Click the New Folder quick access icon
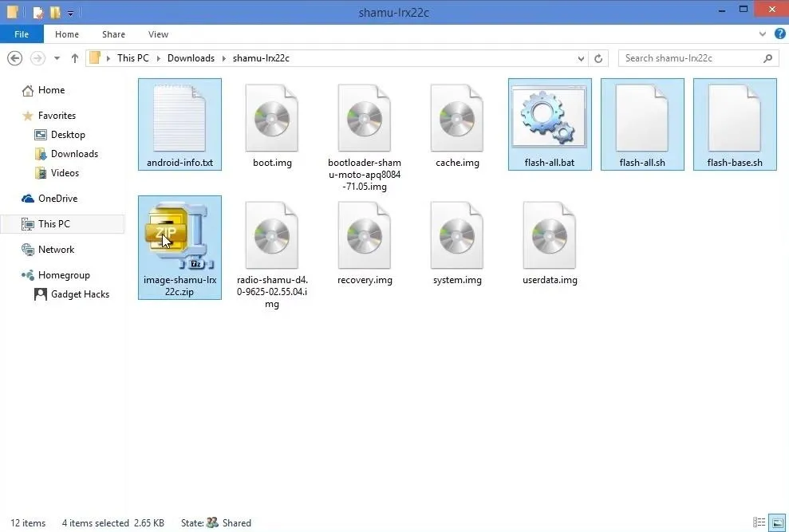Viewport: 789px width, 532px height. 55,13
